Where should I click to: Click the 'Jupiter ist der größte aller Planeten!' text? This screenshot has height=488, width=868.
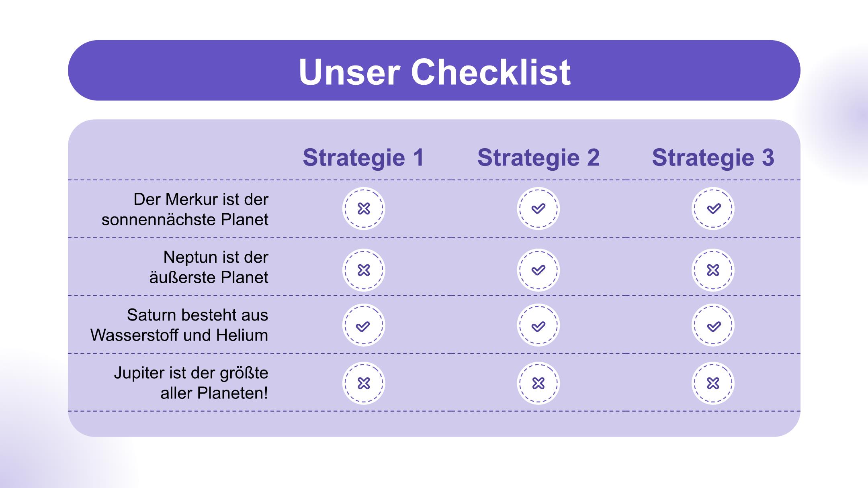tap(191, 383)
